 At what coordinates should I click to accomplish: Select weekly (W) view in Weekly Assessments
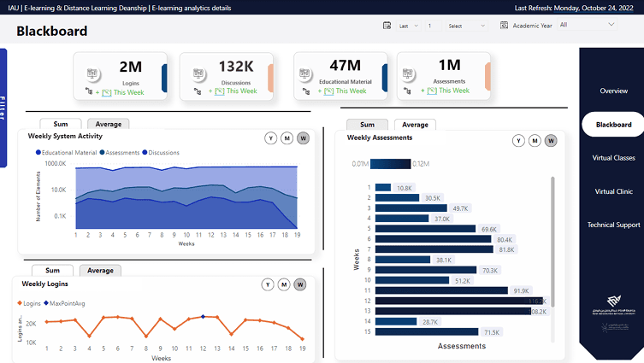551,141
